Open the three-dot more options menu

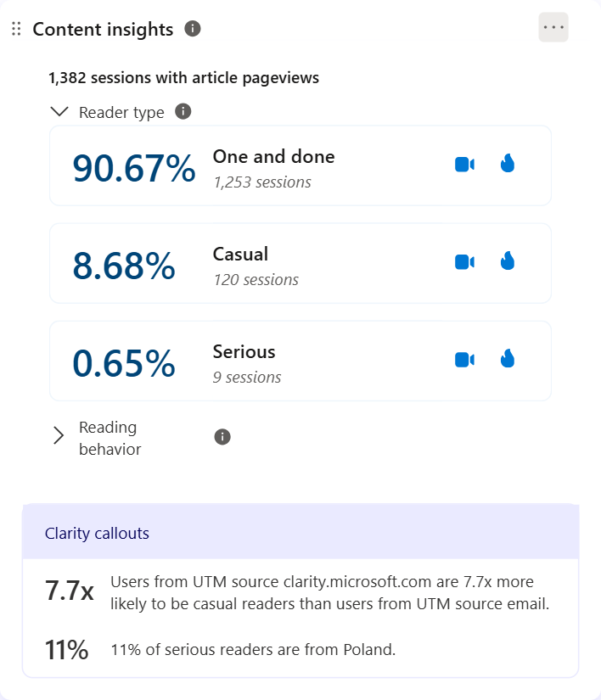tap(553, 27)
